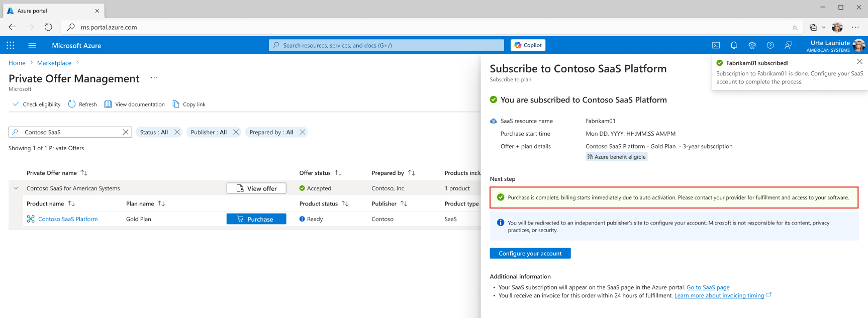Click Check eligibility command
The image size is (868, 318).
pyautogui.click(x=37, y=104)
